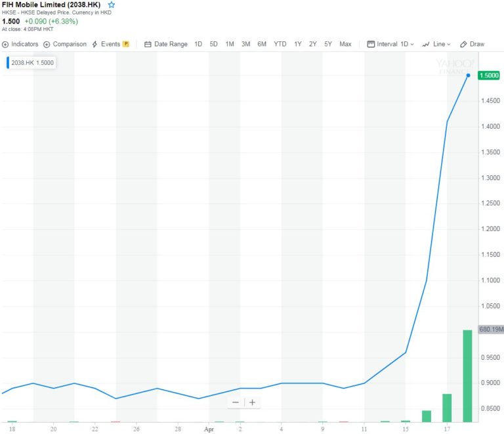
Task: Select the 5Y time range
Action: [328, 44]
